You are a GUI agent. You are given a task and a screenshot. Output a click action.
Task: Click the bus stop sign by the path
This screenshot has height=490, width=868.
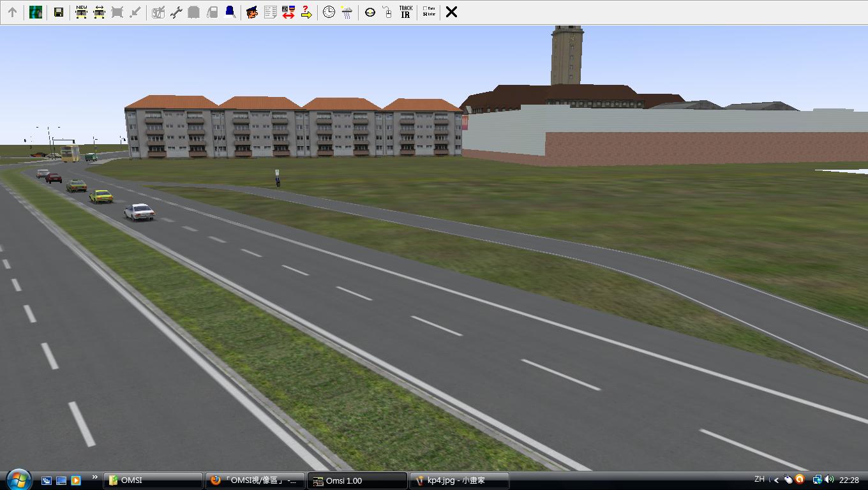coord(277,174)
